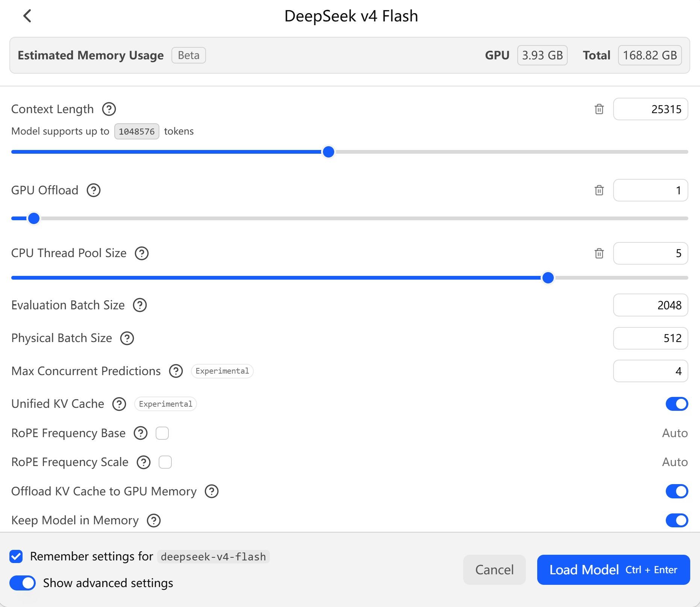Reset CPU Thread Pool Size via trash icon
This screenshot has width=700, height=607.
point(599,253)
